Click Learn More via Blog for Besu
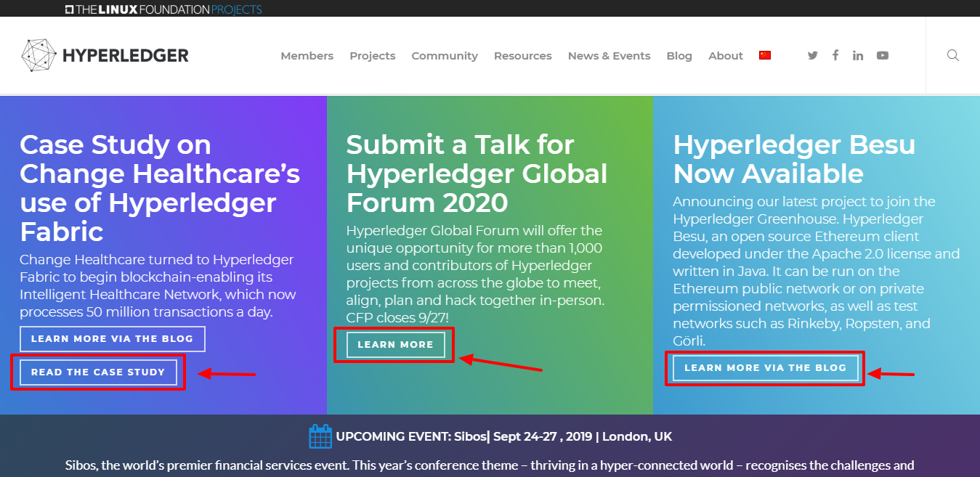The width and height of the screenshot is (980, 477). click(x=765, y=367)
